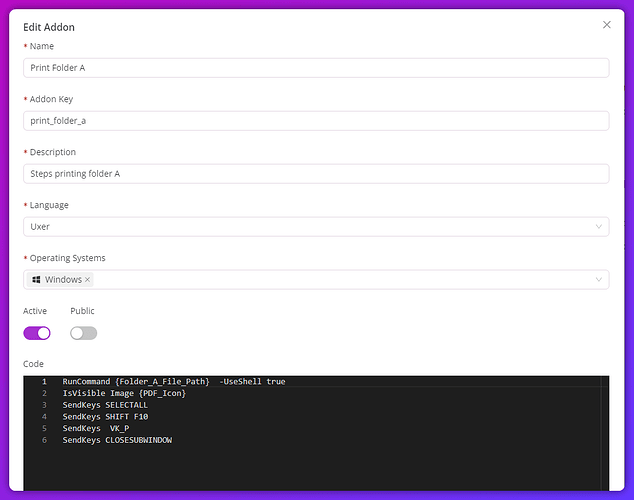Expand the Operating Systems dropdown arrow
Viewport: 634px width, 500px height.
599,280
